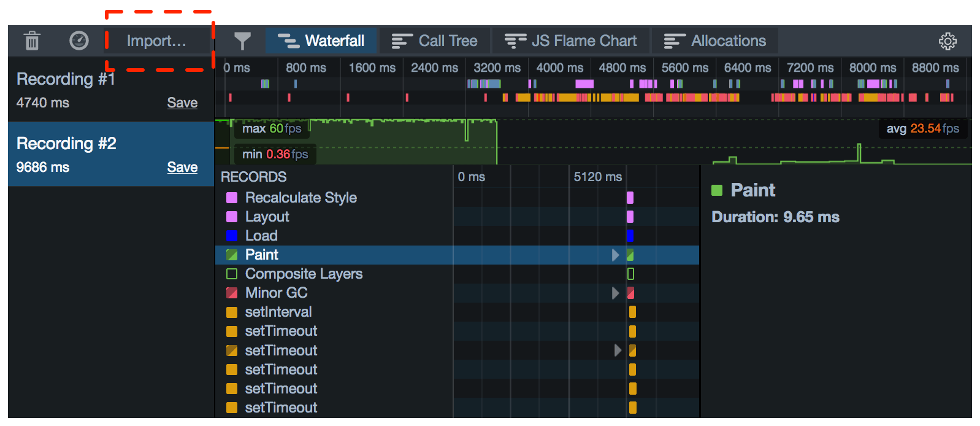
Task: Expand the Paint record arrow
Action: [x=616, y=255]
